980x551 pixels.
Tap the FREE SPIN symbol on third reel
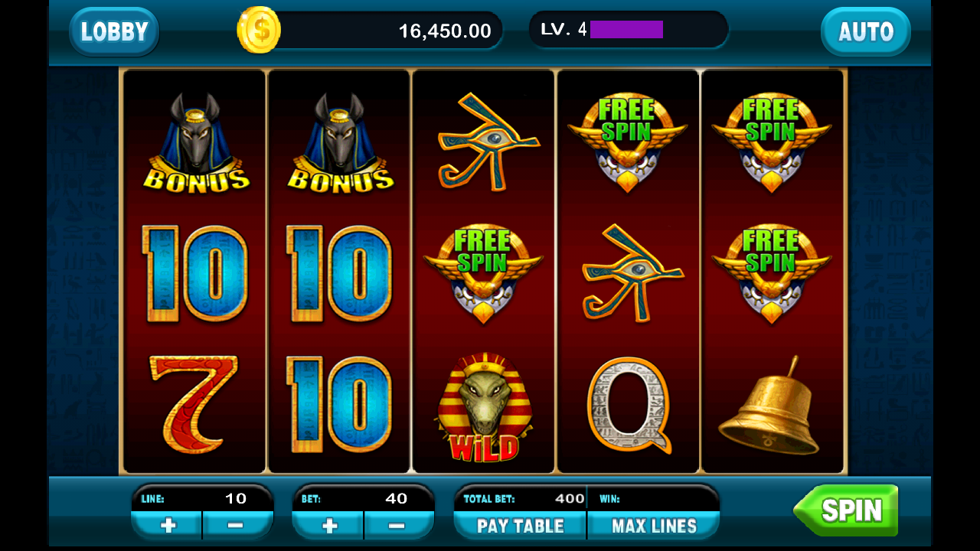pos(484,273)
